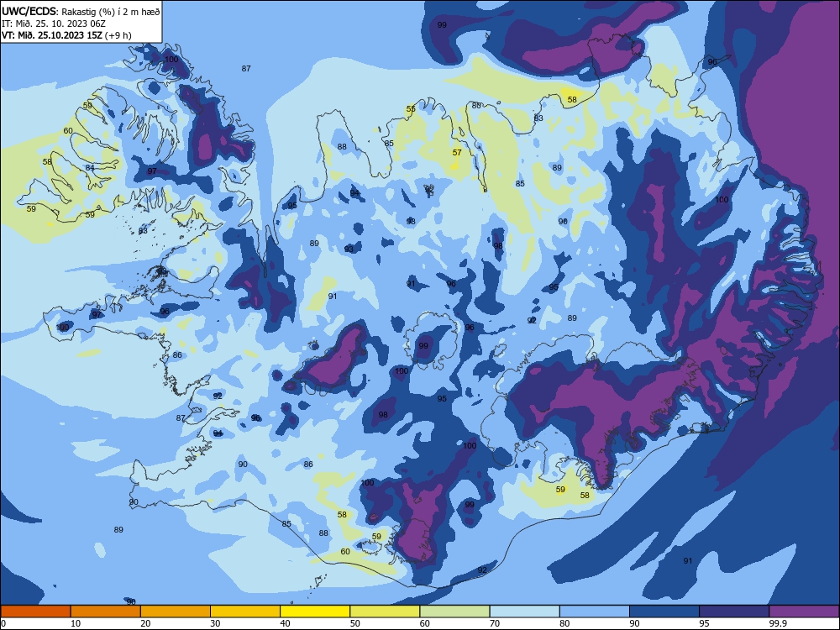The image size is (840, 630).
Task: Click the dark orange 0–10 legend swatch
Action: [35, 612]
